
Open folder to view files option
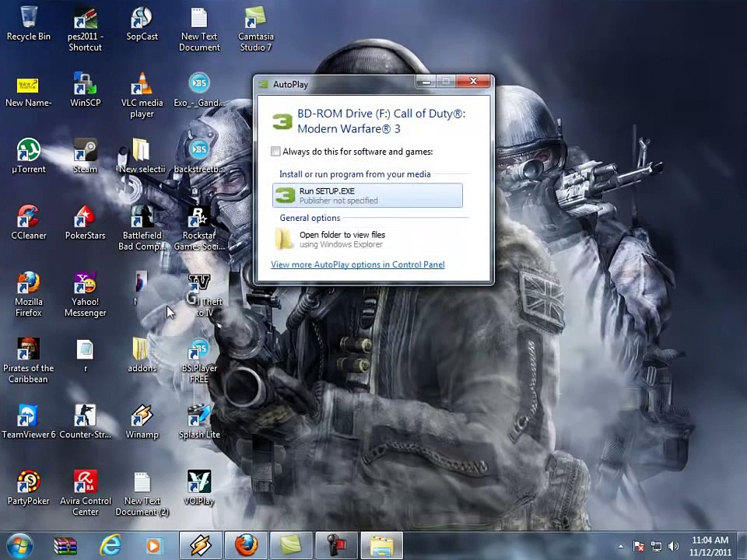point(367,239)
